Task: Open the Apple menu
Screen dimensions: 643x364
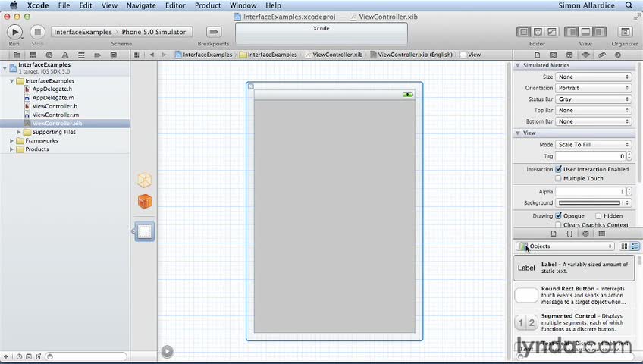Action: pyautogui.click(x=14, y=5)
